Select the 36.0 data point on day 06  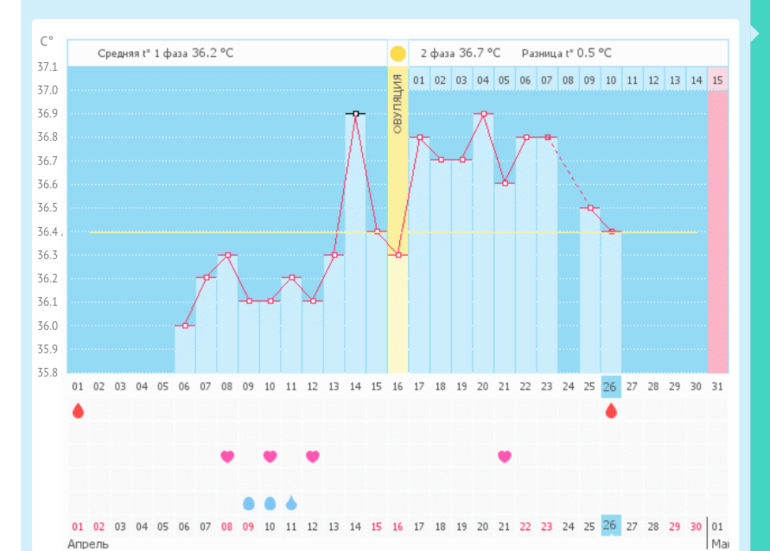[185, 326]
